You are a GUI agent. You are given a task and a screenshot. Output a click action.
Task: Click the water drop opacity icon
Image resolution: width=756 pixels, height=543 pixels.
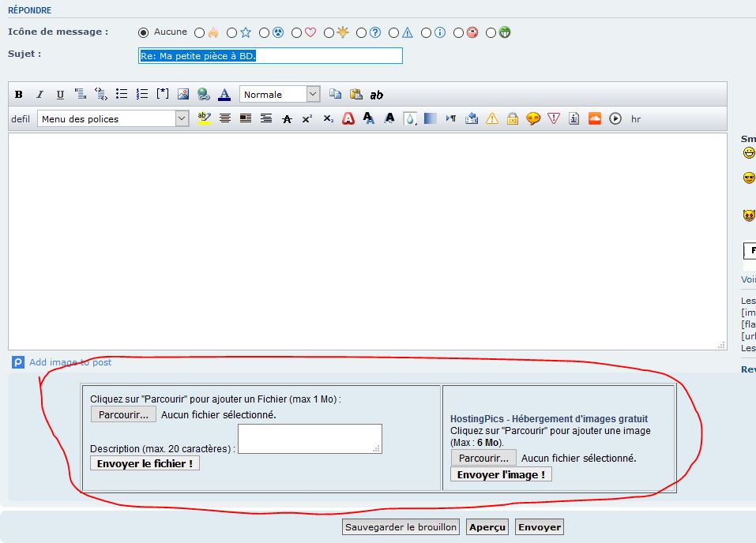(410, 118)
